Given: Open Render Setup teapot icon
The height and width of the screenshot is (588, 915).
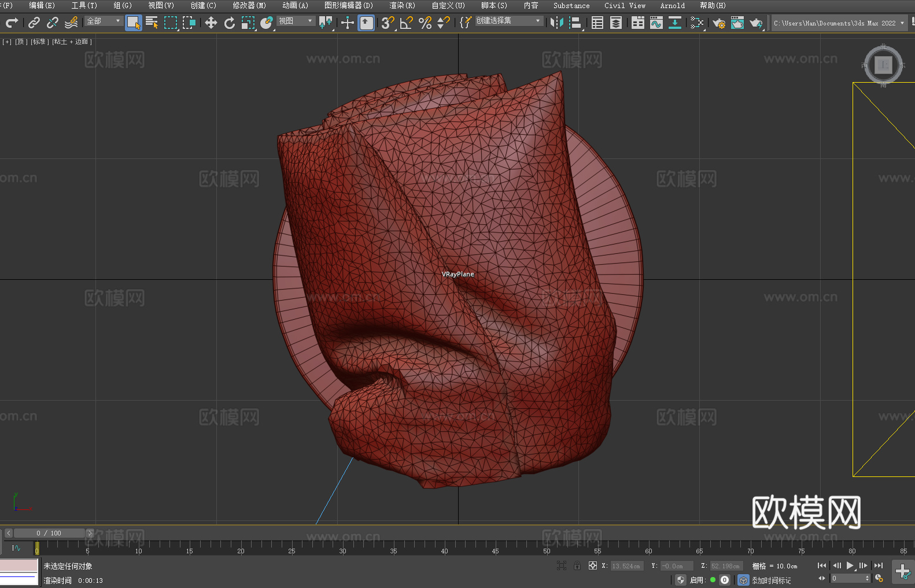Looking at the screenshot, I should pyautogui.click(x=719, y=23).
